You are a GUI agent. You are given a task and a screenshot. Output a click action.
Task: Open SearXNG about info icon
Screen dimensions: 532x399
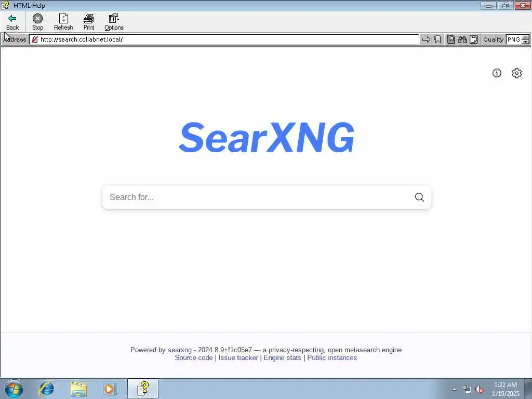tap(497, 73)
